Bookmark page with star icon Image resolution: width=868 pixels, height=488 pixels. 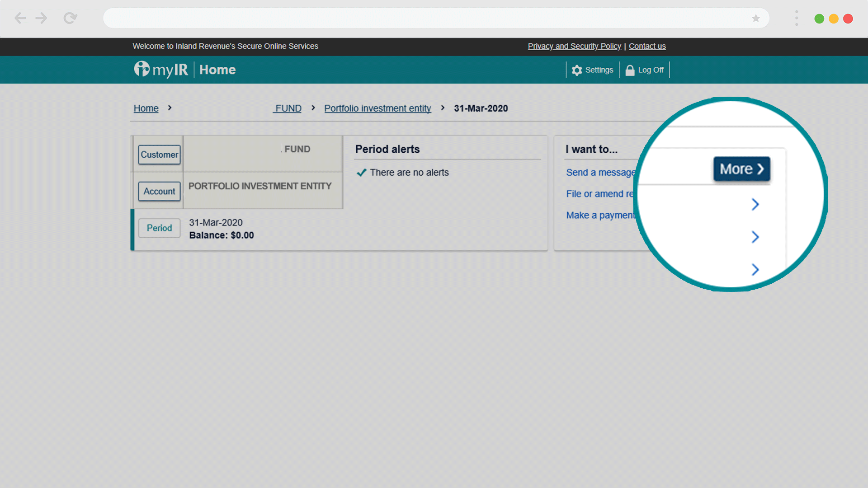point(755,19)
